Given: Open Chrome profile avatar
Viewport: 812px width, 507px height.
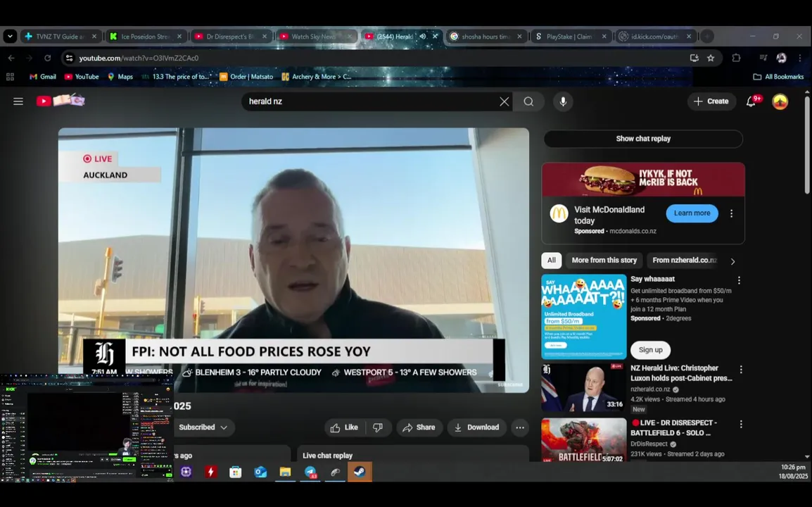Looking at the screenshot, I should point(782,58).
